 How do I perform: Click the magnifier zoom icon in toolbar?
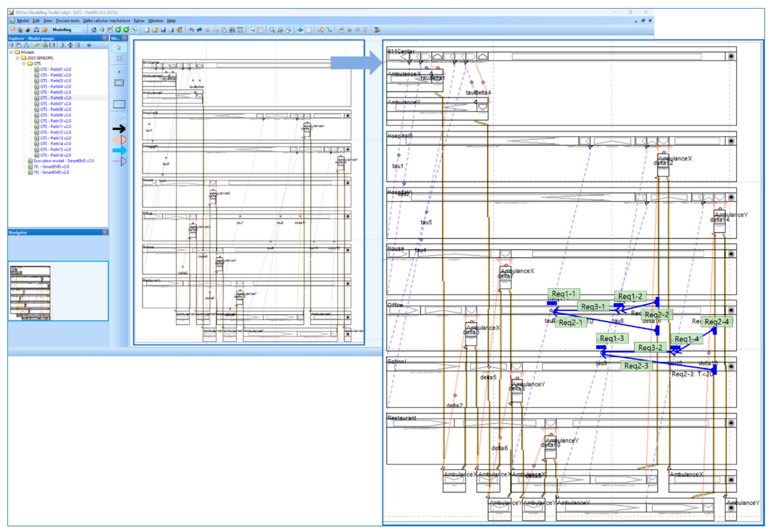(272, 30)
